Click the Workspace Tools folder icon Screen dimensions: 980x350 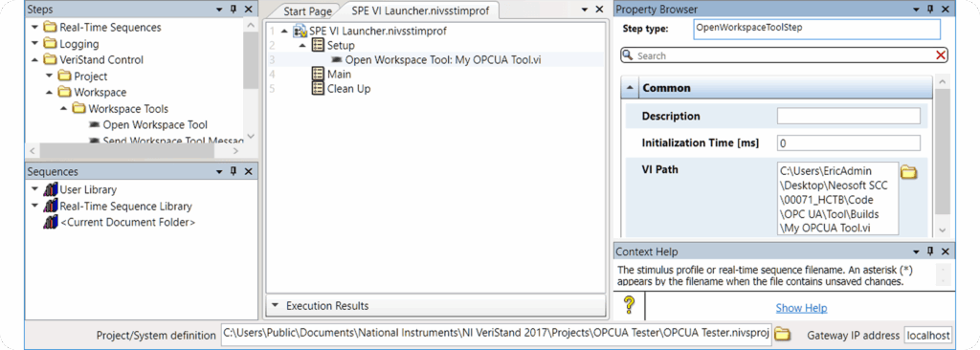[78, 109]
